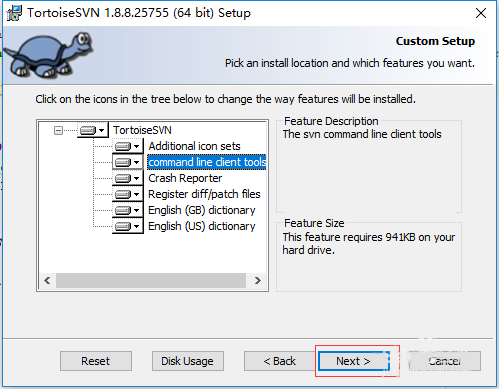Select the TortoiseSVN feature label
Screen dimensions: 499x389
(x=142, y=130)
